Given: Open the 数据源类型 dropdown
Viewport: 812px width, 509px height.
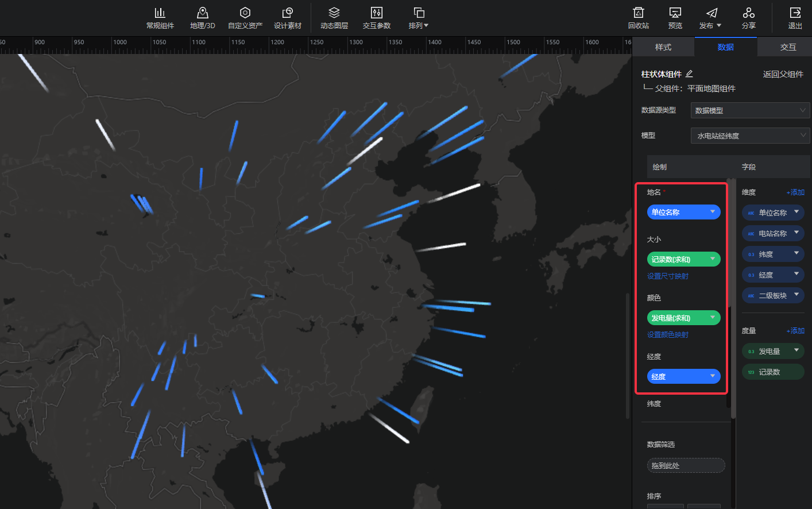Looking at the screenshot, I should point(749,110).
